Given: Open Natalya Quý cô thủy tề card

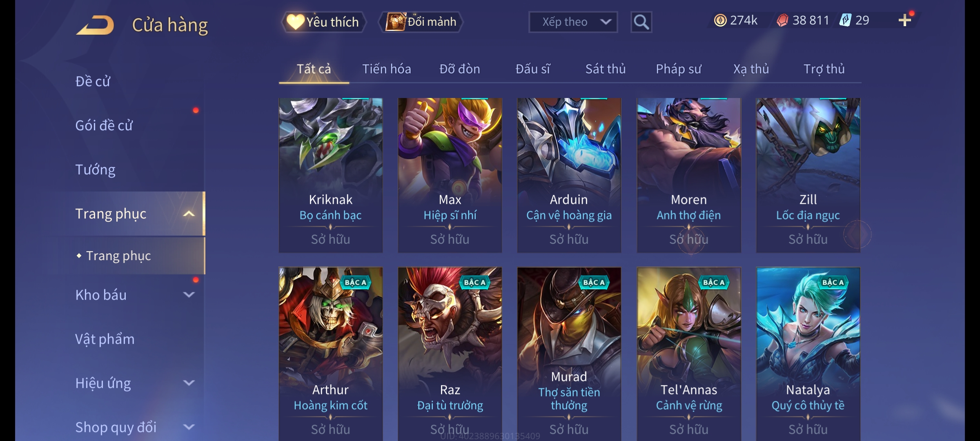Looking at the screenshot, I should (808, 354).
